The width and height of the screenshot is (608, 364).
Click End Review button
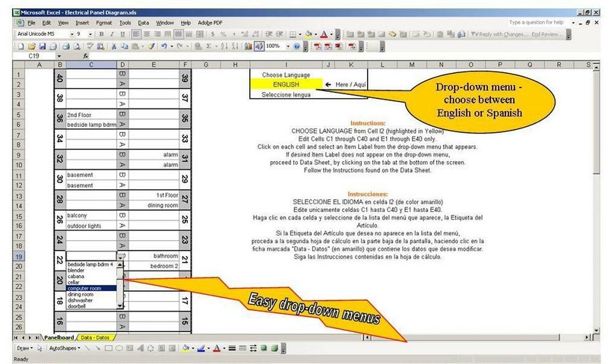[546, 34]
